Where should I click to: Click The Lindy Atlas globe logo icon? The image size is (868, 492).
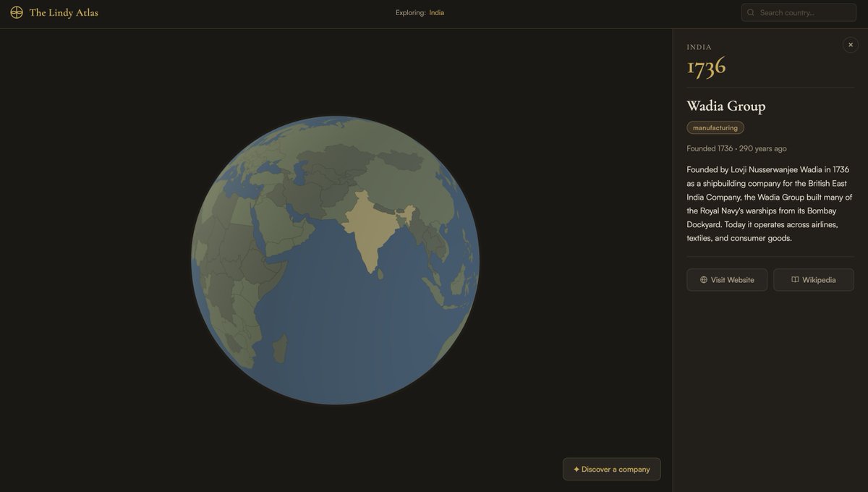pyautogui.click(x=17, y=12)
